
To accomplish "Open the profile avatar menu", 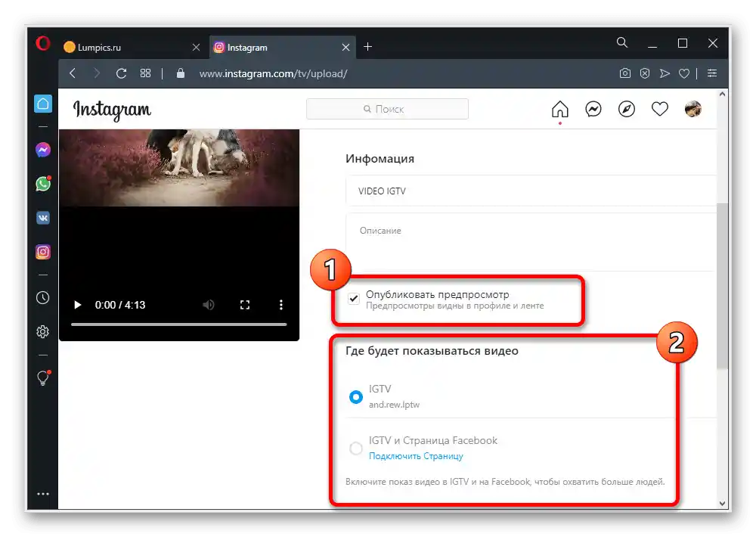I will (x=692, y=109).
